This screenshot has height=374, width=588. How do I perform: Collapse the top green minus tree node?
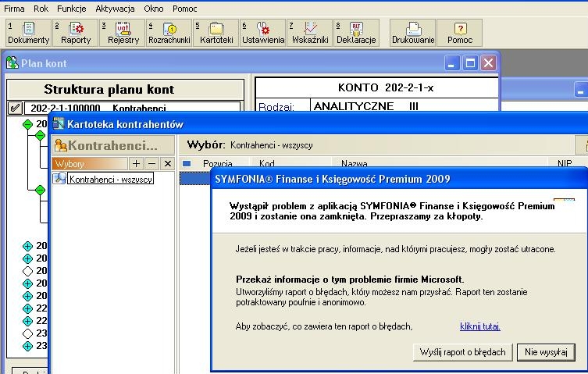(x=28, y=124)
